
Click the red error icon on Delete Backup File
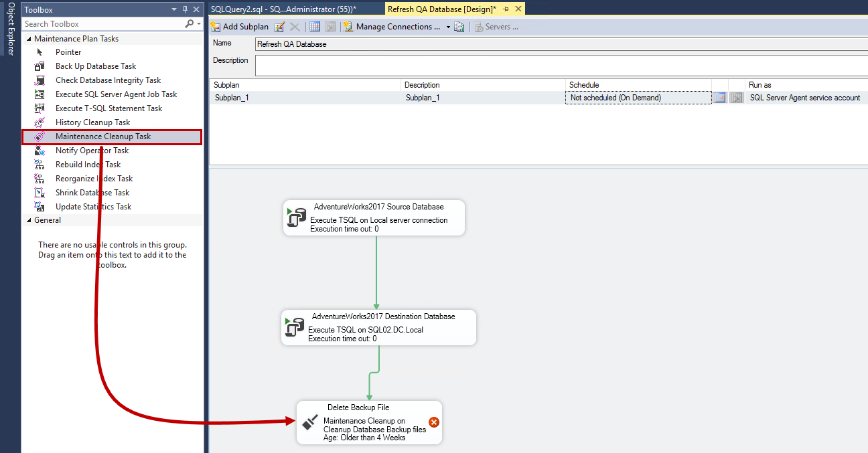pos(433,422)
